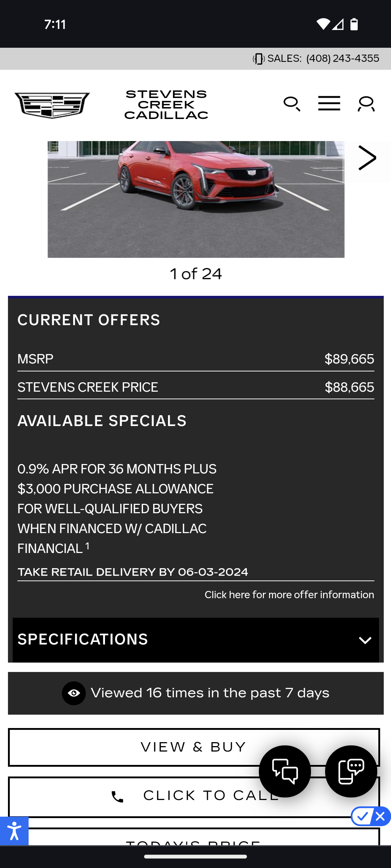Open the text message chat button
The image size is (391, 868).
click(x=351, y=771)
